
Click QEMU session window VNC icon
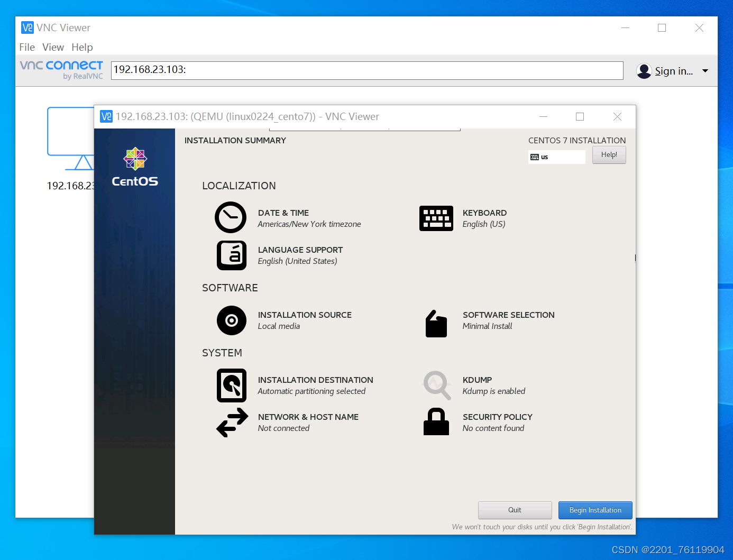106,116
